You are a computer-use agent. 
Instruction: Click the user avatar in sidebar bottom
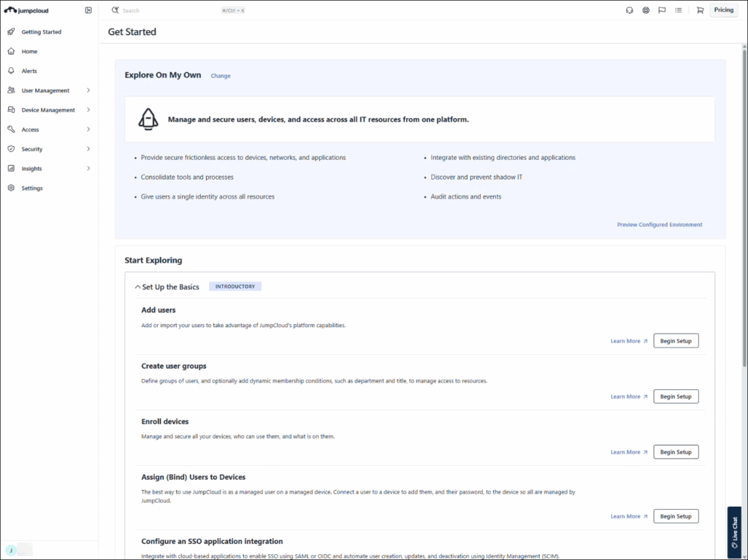point(11,551)
